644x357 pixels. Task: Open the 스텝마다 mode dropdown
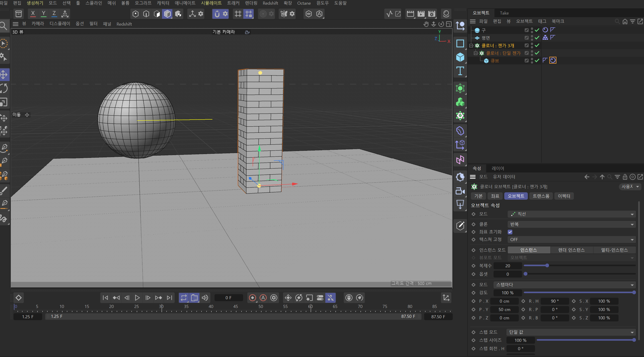coord(565,285)
